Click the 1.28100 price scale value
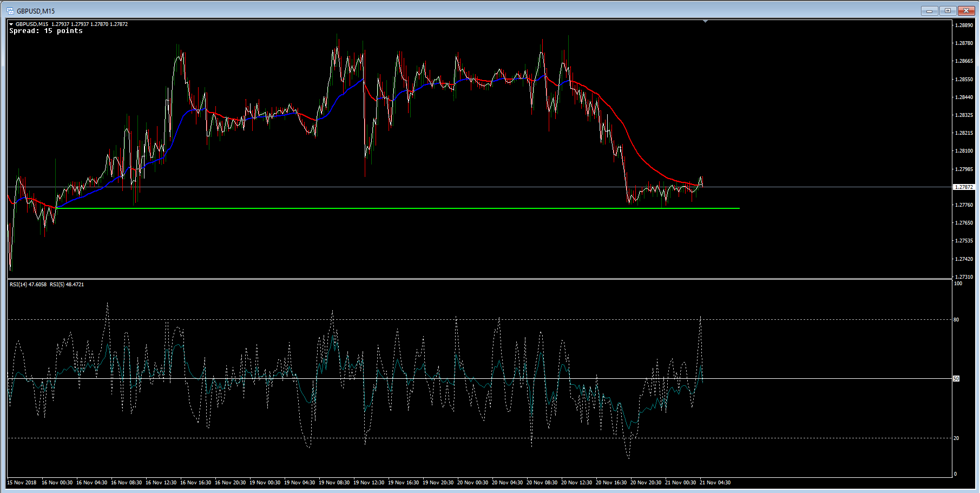980x493 pixels. (964, 151)
